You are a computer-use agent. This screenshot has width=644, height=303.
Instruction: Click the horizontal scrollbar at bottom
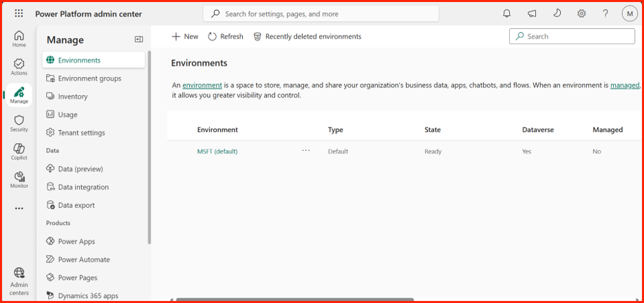pyautogui.click(x=295, y=300)
